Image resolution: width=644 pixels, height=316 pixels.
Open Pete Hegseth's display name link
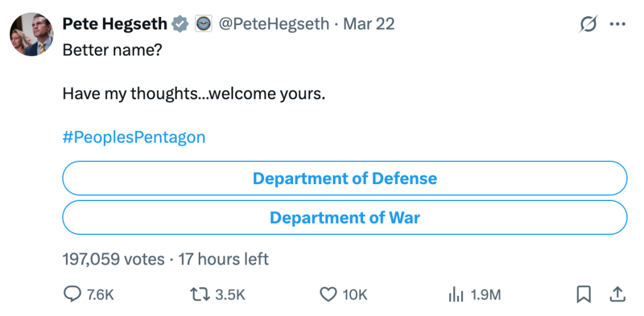115,24
